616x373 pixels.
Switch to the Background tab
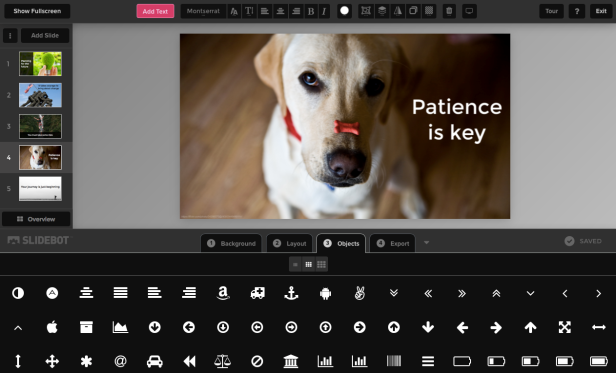pos(231,243)
